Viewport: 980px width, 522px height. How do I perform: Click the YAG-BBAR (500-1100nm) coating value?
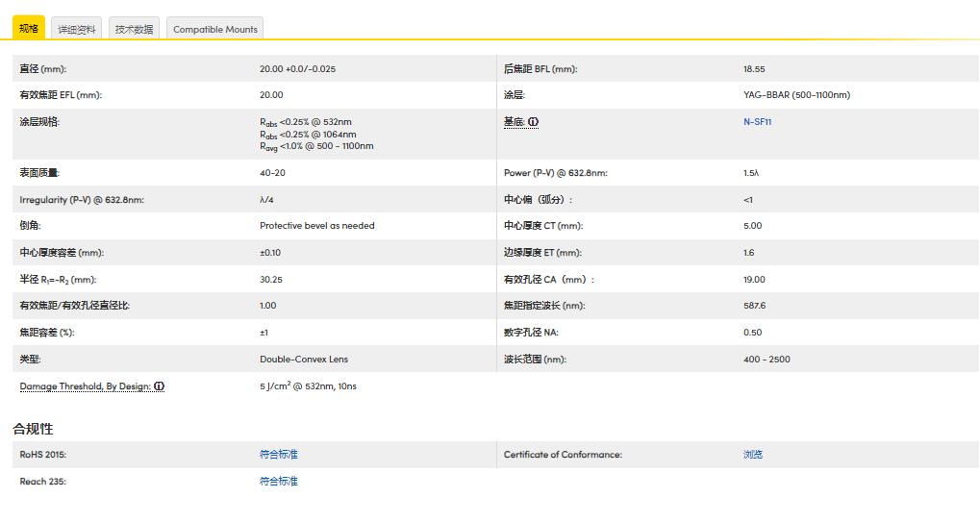[796, 95]
